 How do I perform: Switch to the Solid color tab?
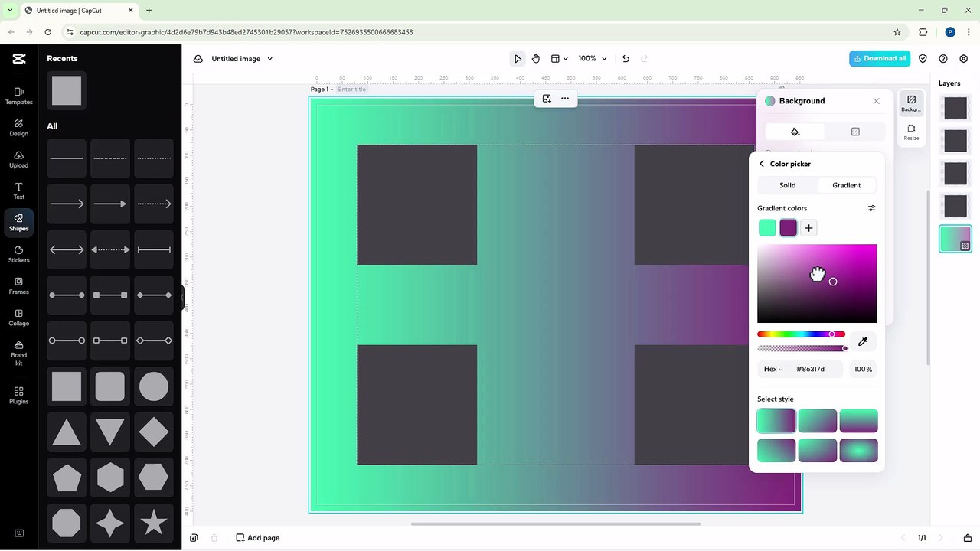(788, 185)
